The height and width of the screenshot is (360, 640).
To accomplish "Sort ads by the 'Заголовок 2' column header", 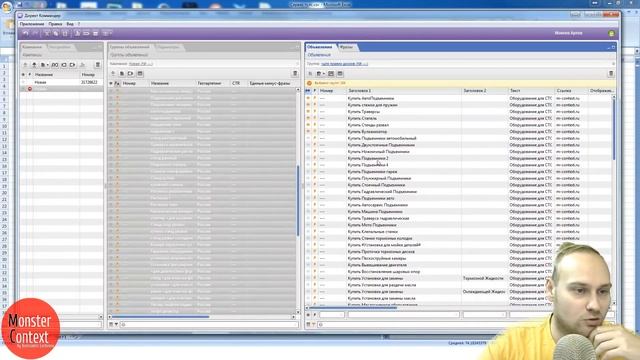I will tap(485, 91).
